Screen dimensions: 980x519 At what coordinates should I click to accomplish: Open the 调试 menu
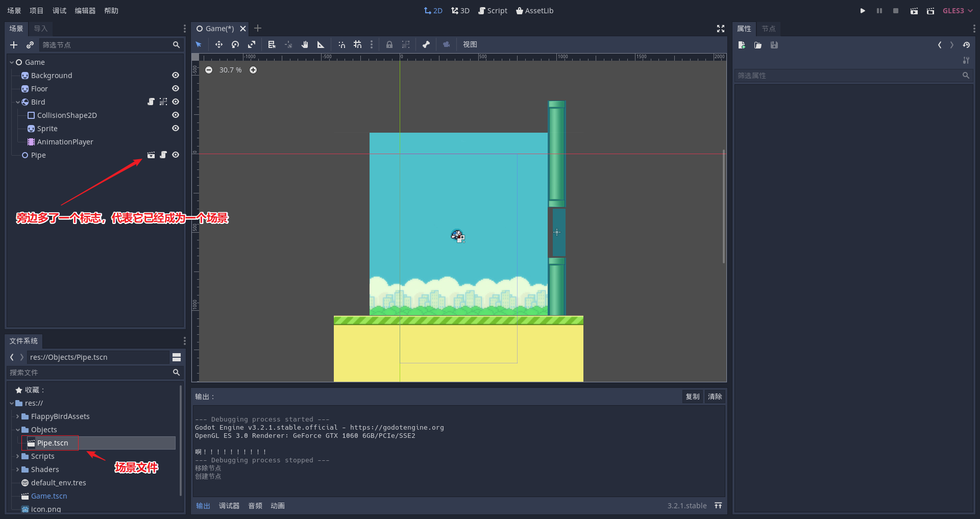59,11
